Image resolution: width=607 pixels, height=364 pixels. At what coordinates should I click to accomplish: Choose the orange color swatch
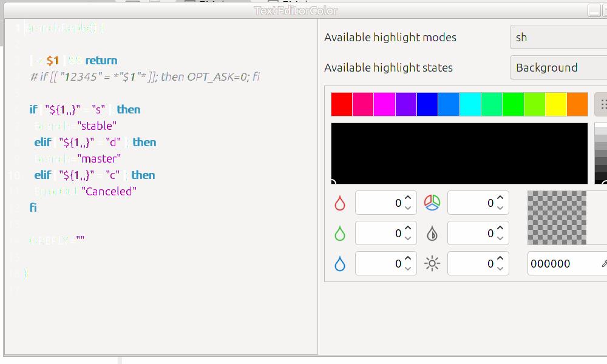(x=577, y=104)
